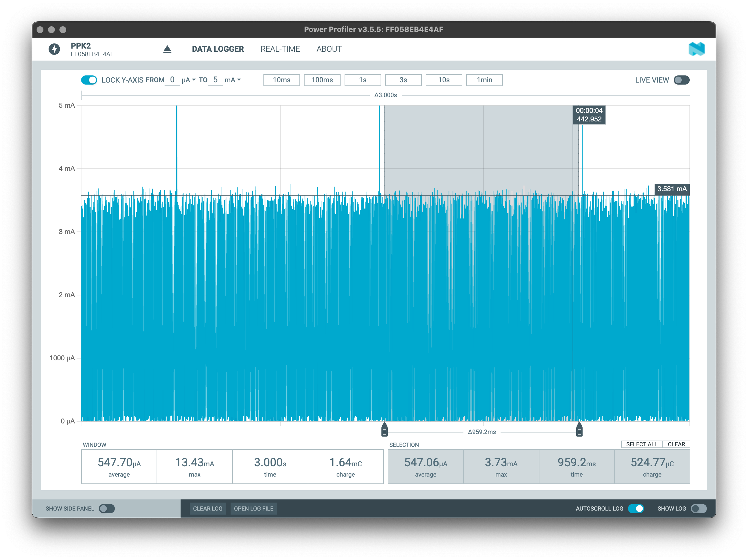Click the PPK2 lightning bolt device icon
The height and width of the screenshot is (560, 748).
coord(54,49)
